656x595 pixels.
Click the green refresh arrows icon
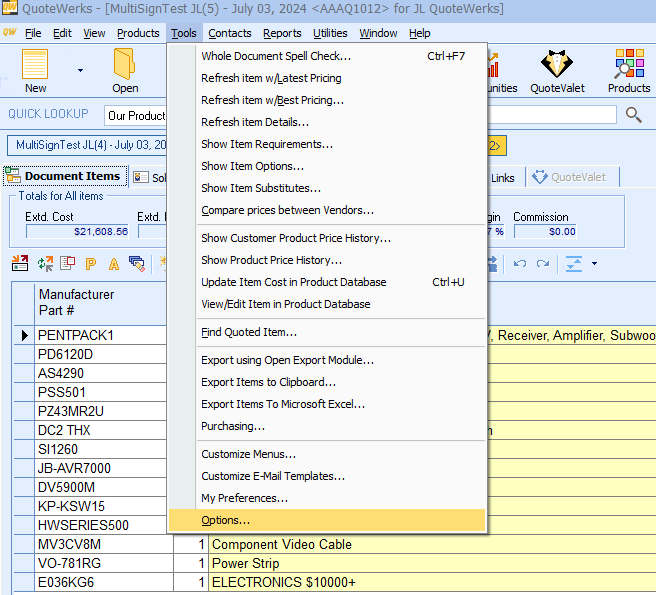pyautogui.click(x=45, y=264)
